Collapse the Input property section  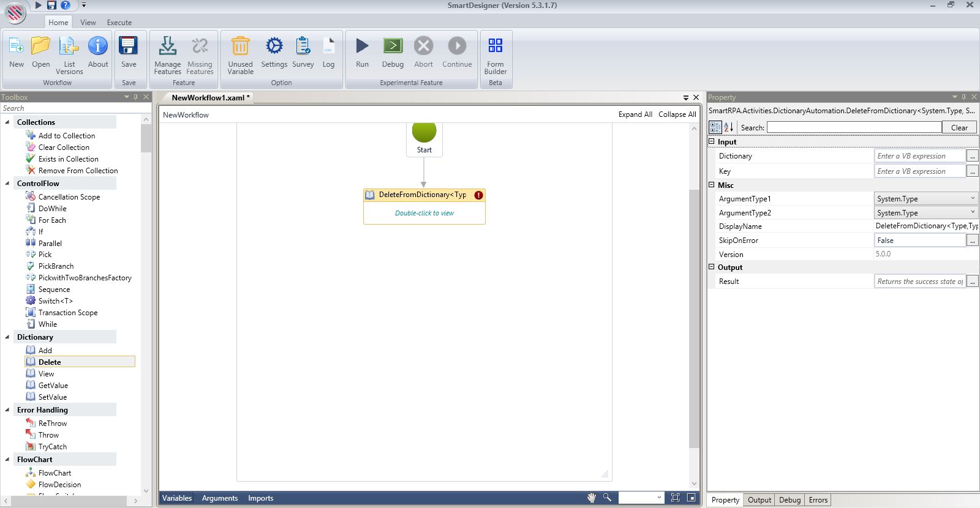[712, 142]
